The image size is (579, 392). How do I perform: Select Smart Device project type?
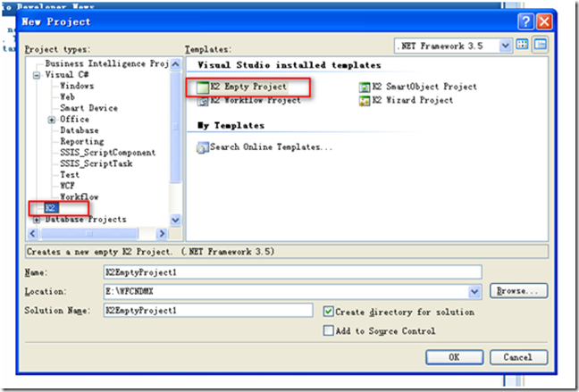click(x=88, y=108)
